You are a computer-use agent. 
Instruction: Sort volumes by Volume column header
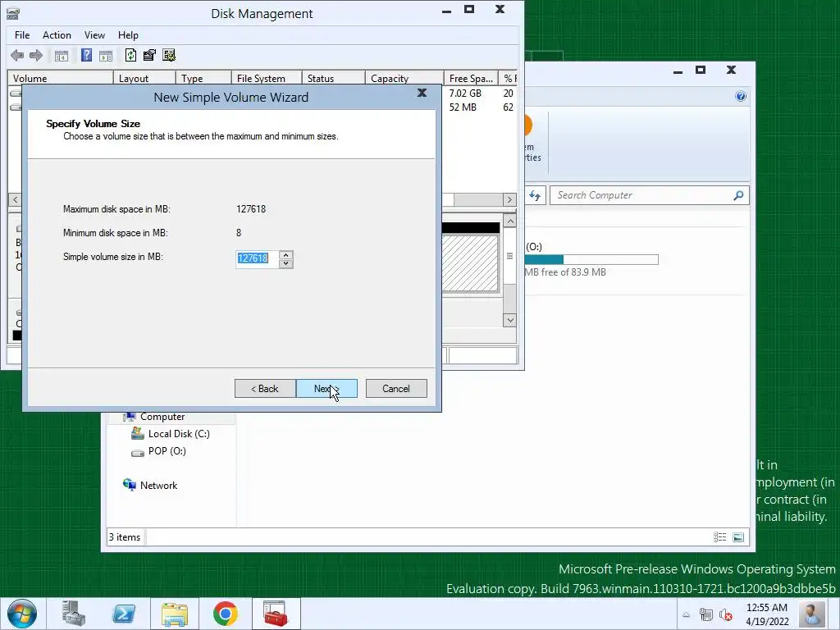pos(60,78)
